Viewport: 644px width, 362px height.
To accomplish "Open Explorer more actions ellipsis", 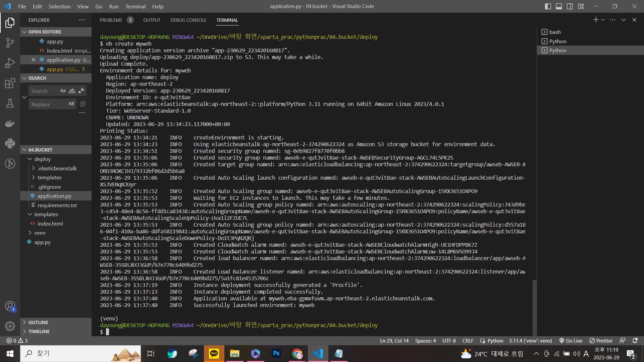I will tap(82, 20).
